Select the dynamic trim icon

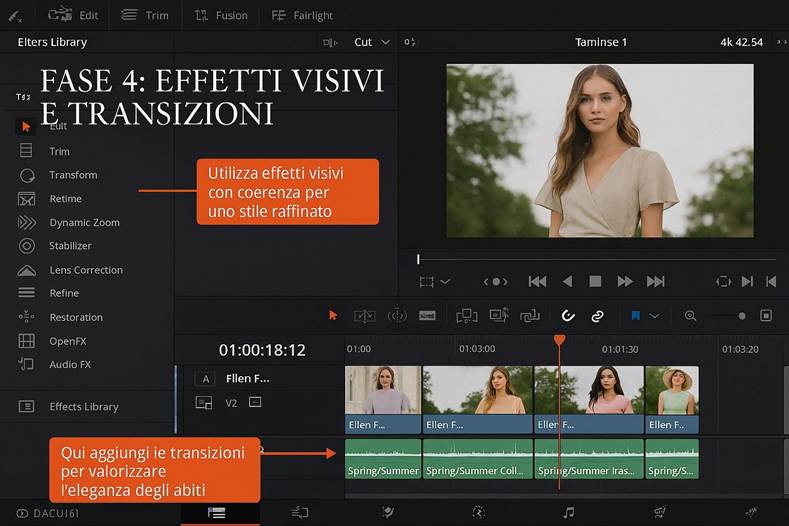[x=397, y=316]
